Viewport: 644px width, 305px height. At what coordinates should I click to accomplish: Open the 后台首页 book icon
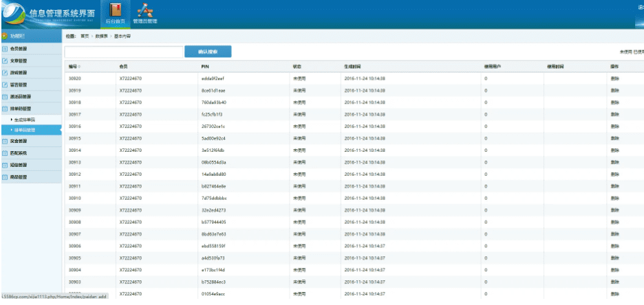(x=116, y=10)
